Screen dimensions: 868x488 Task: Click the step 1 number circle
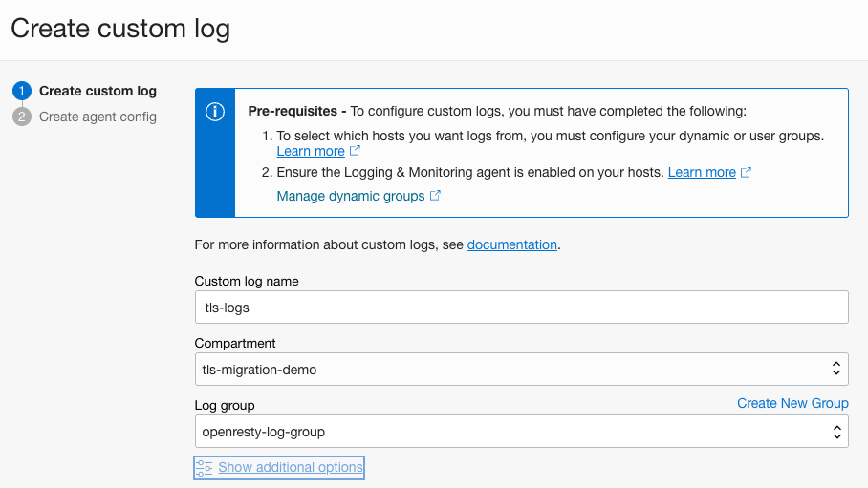click(x=21, y=92)
